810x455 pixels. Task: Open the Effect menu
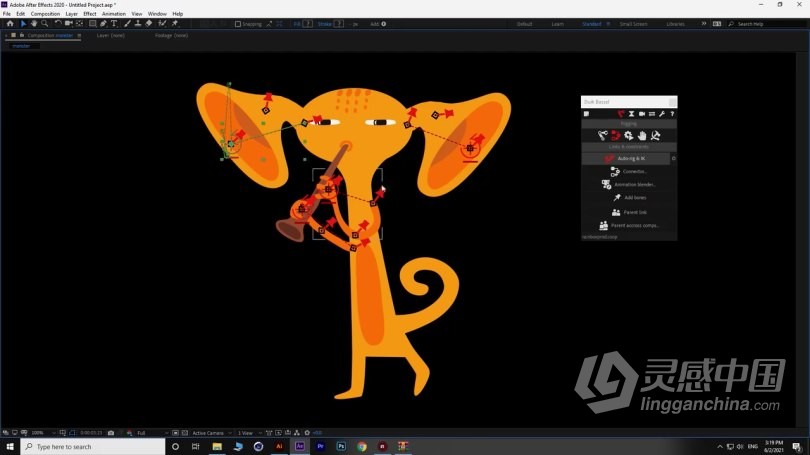click(x=90, y=14)
